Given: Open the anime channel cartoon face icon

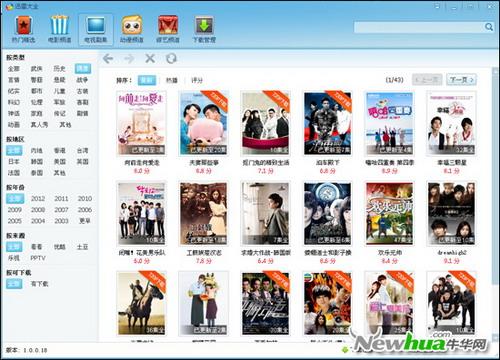Looking at the screenshot, I should [132, 29].
